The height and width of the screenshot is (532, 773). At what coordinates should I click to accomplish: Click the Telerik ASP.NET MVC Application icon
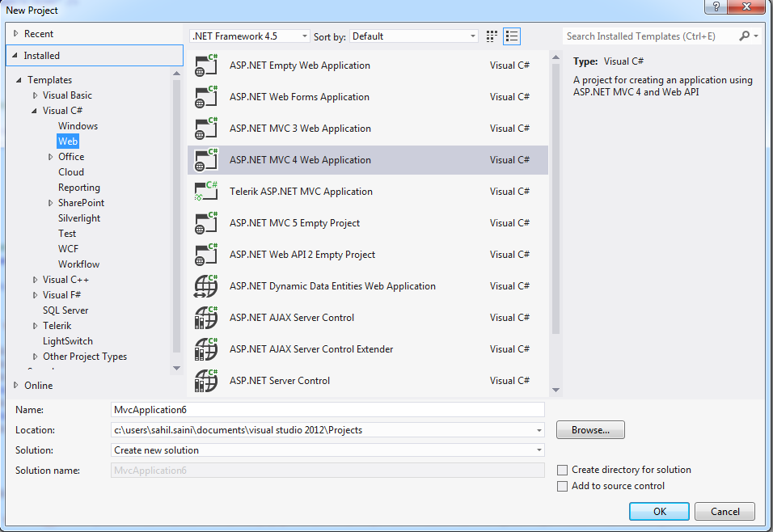[205, 192]
